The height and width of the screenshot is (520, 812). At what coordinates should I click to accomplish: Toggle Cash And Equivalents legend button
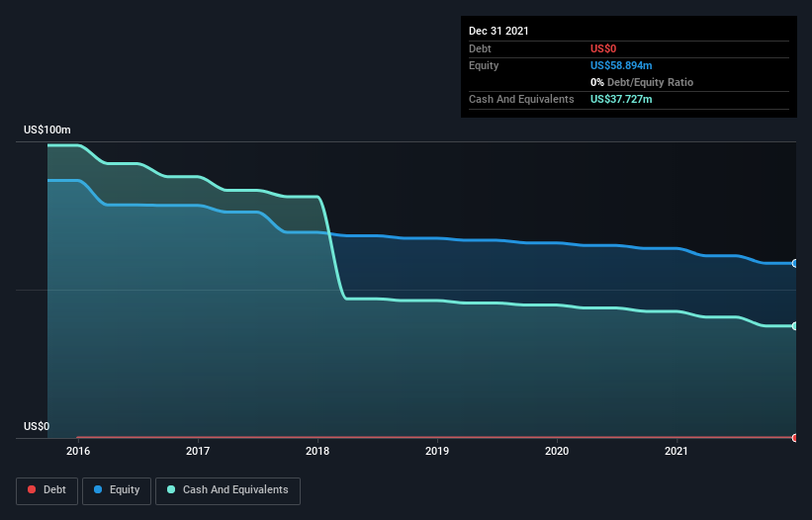[x=227, y=490]
